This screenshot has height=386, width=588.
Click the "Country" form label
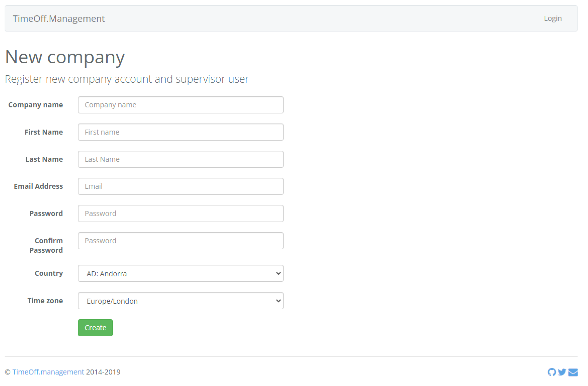click(x=49, y=273)
